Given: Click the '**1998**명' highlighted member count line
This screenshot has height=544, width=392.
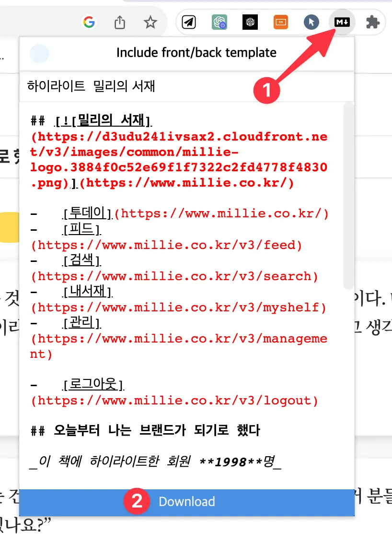Looking at the screenshot, I should pyautogui.click(x=156, y=461).
